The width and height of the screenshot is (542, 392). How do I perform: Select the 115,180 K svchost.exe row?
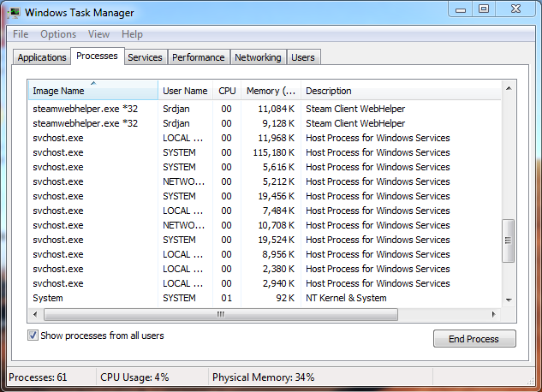(171, 152)
